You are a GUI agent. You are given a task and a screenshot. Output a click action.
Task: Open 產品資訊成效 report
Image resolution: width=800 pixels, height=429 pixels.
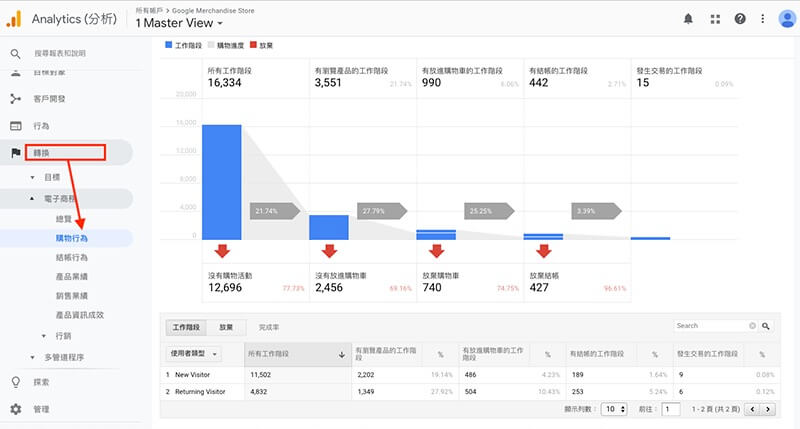tap(80, 315)
